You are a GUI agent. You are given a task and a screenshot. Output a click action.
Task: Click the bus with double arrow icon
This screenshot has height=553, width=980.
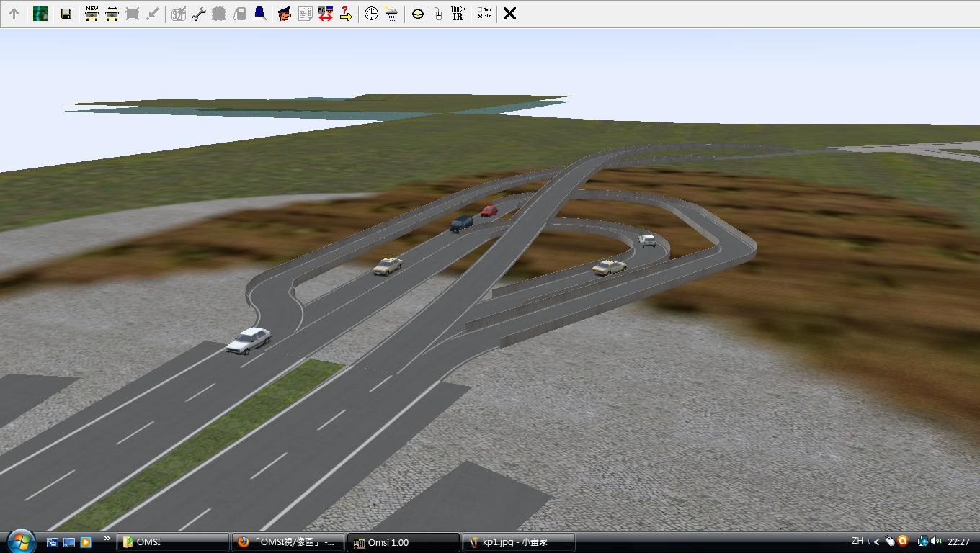pyautogui.click(x=112, y=14)
